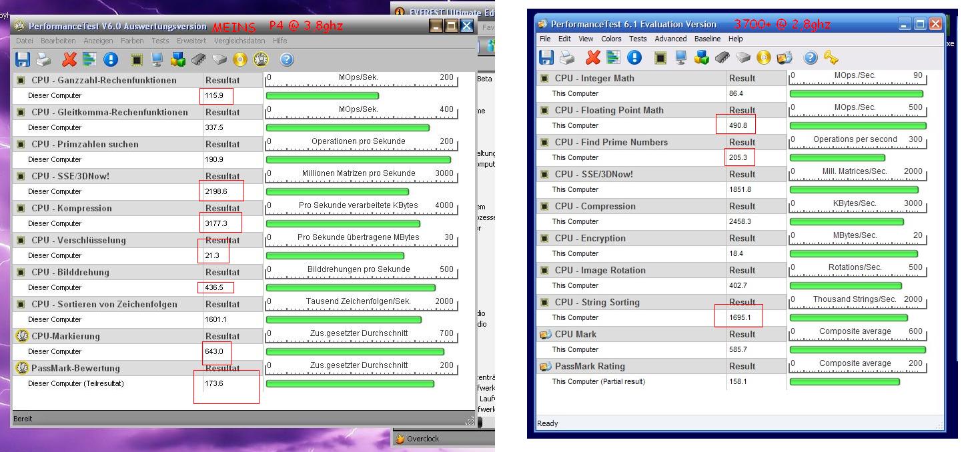Click the green result bar under CPU - Integer Math
Viewport: 980px width, 452px height.
(x=857, y=94)
